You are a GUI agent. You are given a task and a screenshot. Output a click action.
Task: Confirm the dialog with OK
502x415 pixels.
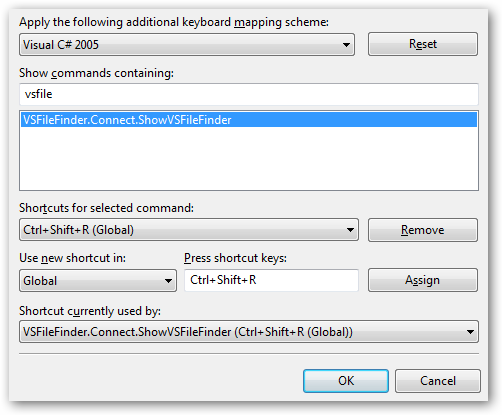pyautogui.click(x=346, y=381)
